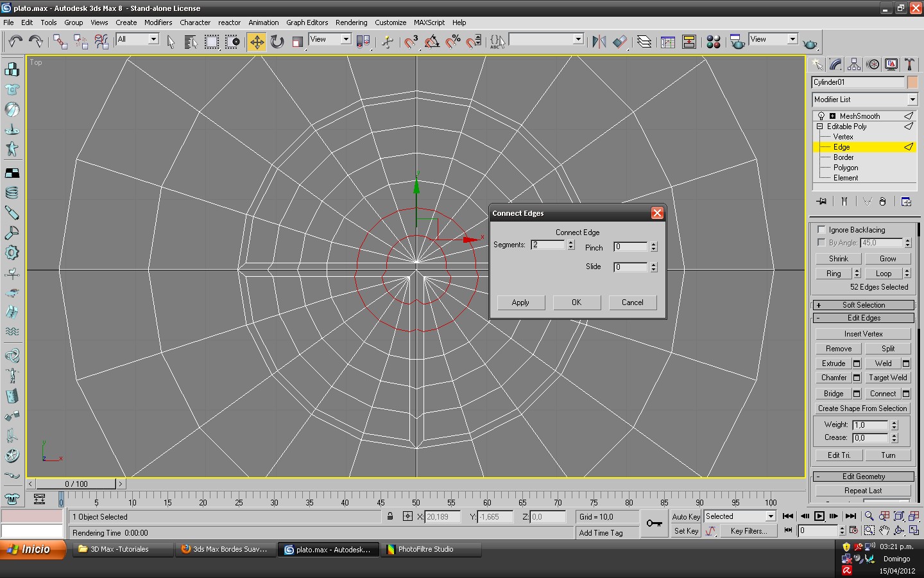This screenshot has height=578, width=924.
Task: Toggle the Auto Key animation mode
Action: point(685,516)
